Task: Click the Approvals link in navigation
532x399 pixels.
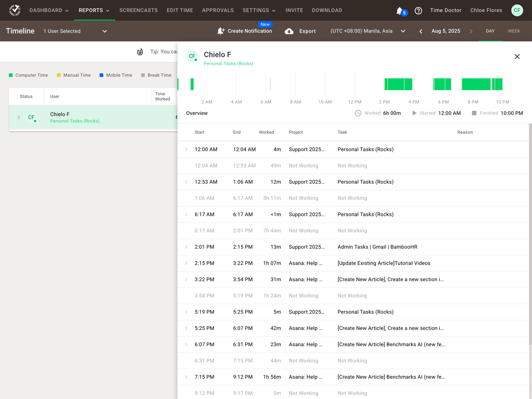Action: click(218, 10)
